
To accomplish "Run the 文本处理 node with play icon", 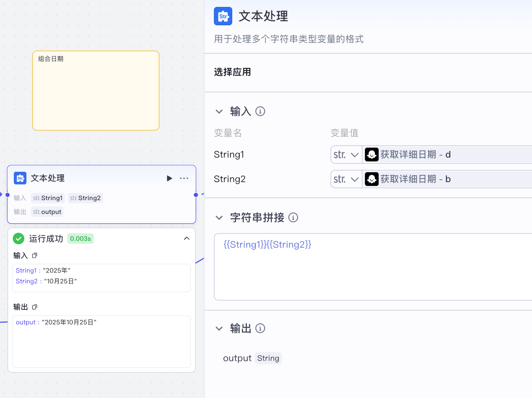I will [169, 178].
